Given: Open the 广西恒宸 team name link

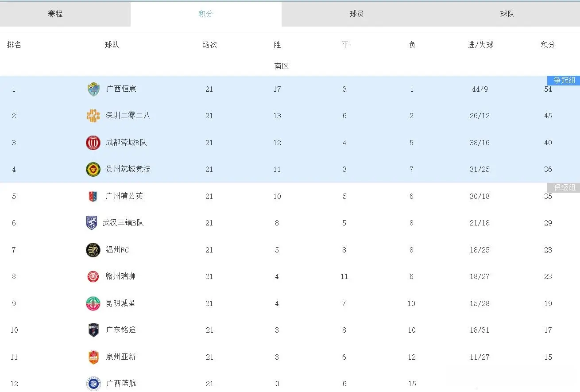Looking at the screenshot, I should click(121, 89).
